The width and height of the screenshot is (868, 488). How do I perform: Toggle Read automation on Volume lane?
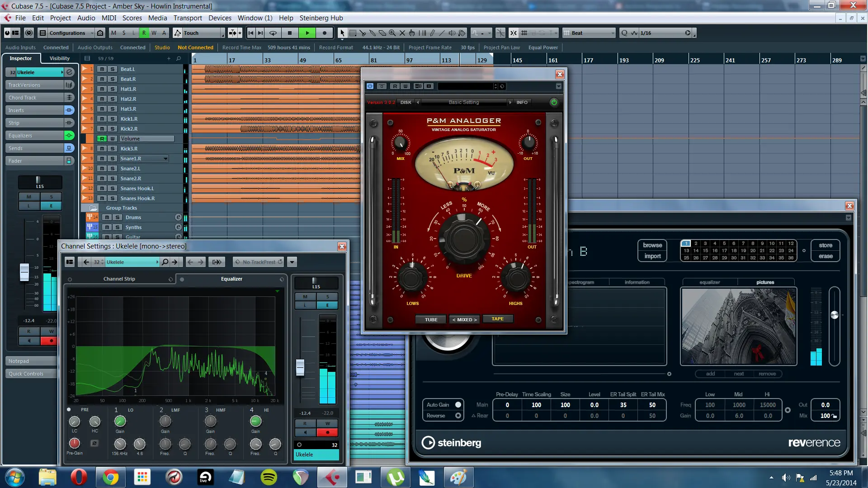[x=102, y=139]
